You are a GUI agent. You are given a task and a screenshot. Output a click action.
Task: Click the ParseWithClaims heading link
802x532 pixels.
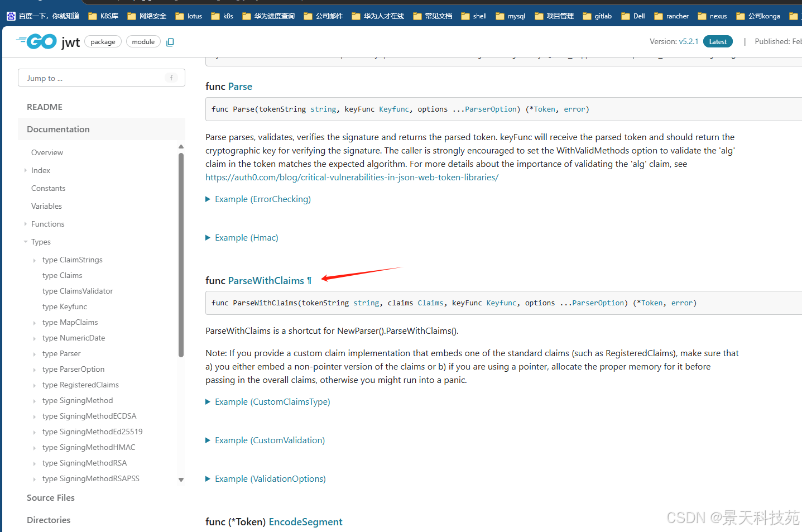tap(266, 281)
